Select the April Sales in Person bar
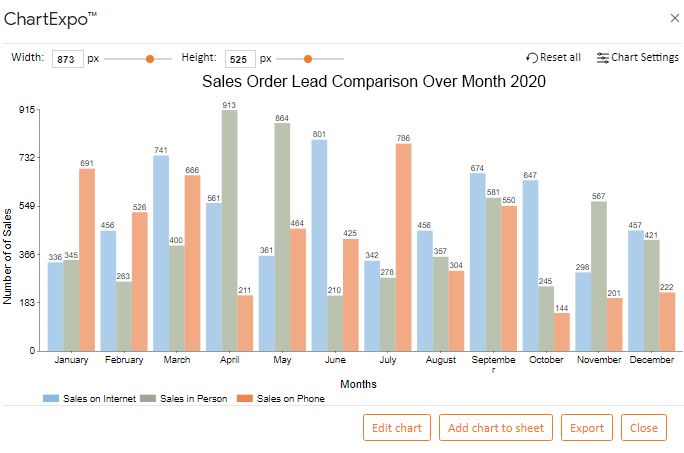The height and width of the screenshot is (453, 684). point(229,230)
